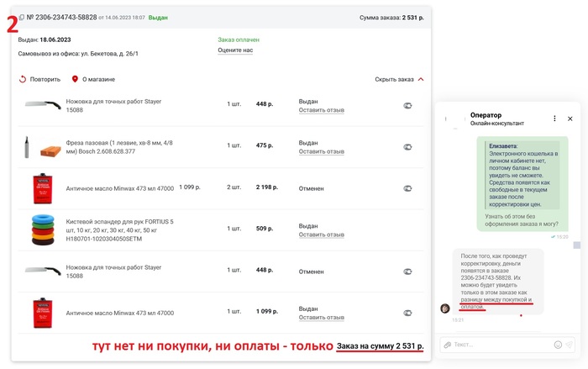Open the Minwax can thumbnail in the 1 099 р. row marked Выдан

[x=43, y=313]
